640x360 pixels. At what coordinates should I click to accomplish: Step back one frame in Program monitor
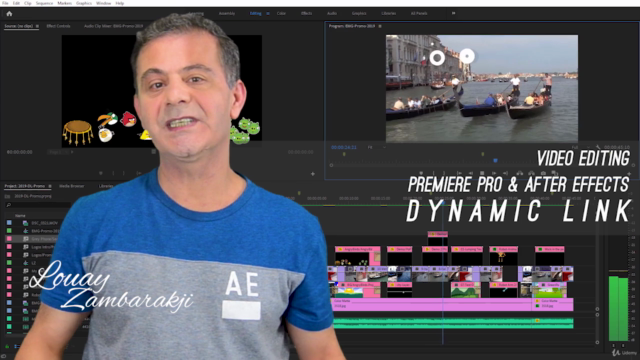[x=471, y=173]
